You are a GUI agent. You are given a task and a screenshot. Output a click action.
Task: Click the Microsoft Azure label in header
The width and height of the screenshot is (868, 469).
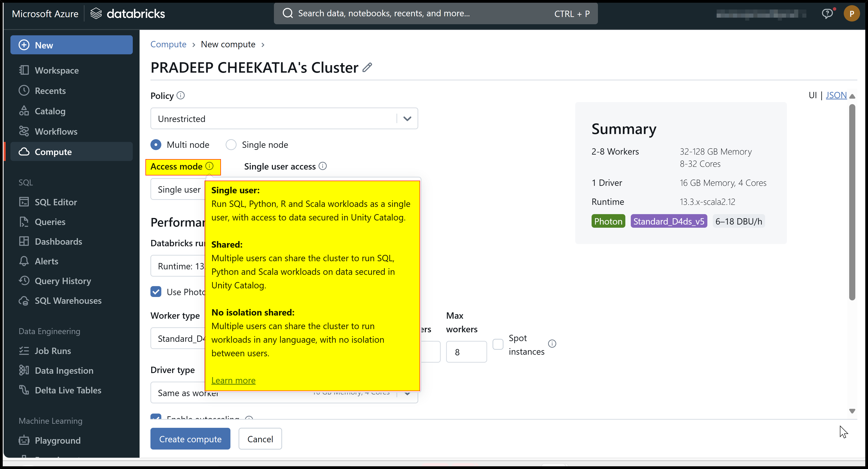click(x=45, y=14)
